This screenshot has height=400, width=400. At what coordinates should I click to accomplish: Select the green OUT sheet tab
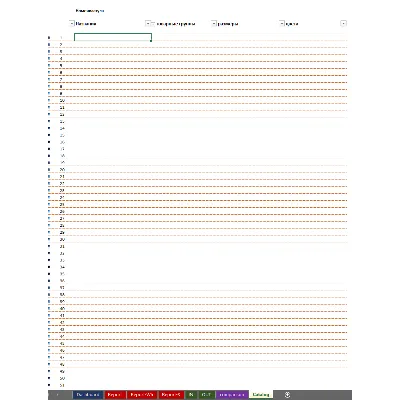tap(207, 395)
